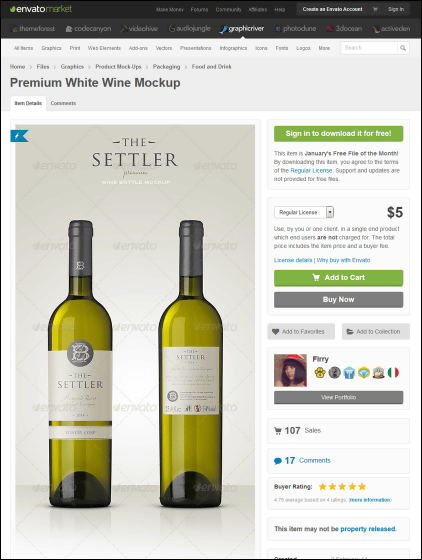The image size is (422, 560).
Task: Switch to the videohive marketplace
Action: tap(139, 29)
